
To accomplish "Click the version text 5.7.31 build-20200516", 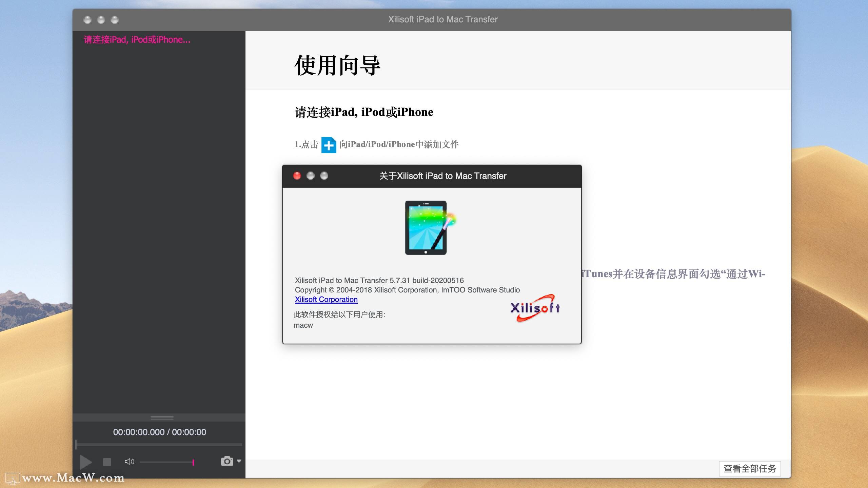I will click(x=427, y=281).
